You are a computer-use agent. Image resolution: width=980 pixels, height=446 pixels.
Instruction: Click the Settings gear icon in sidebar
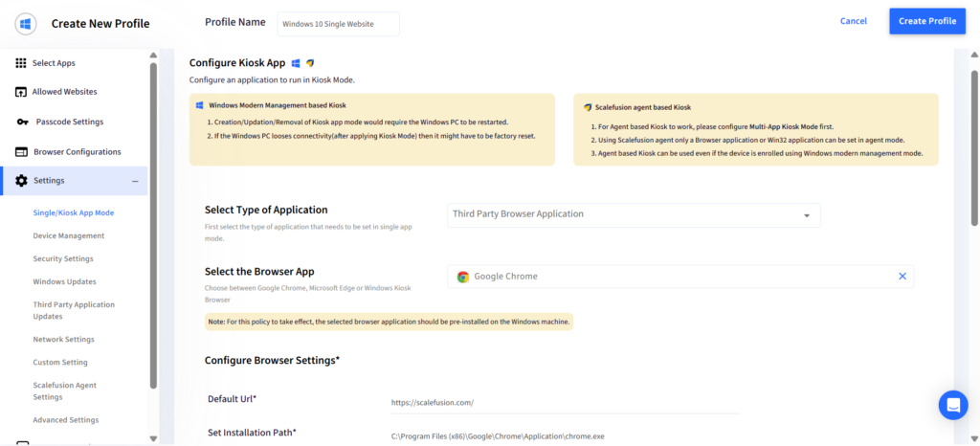coord(21,181)
